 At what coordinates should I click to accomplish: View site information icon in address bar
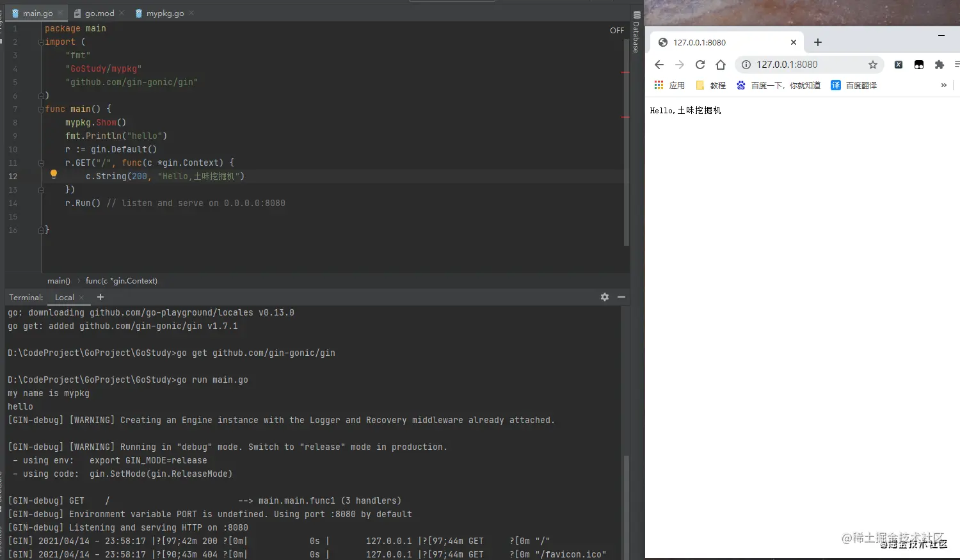tap(746, 65)
